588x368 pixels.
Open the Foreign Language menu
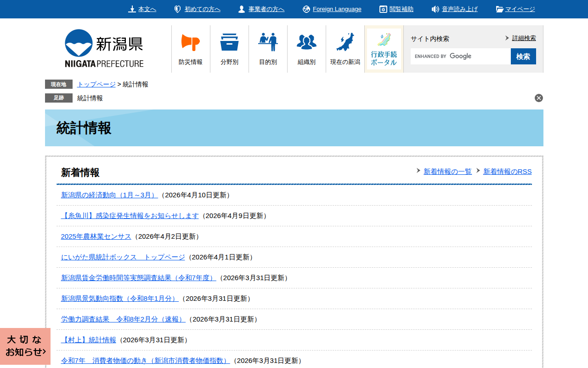pyautogui.click(x=337, y=9)
